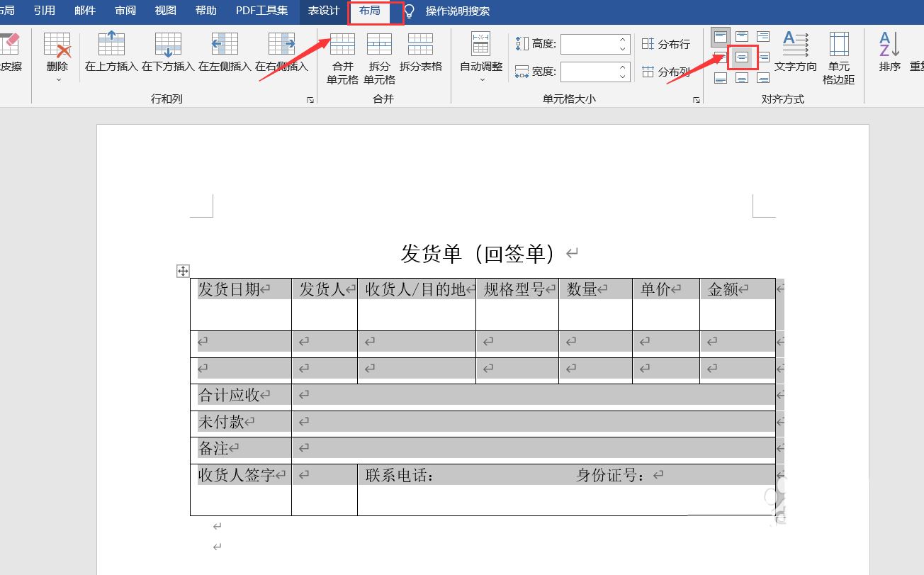Screen dimensions: 924x575
Task: Click 拆分表格 split table icon
Action: click(x=421, y=44)
